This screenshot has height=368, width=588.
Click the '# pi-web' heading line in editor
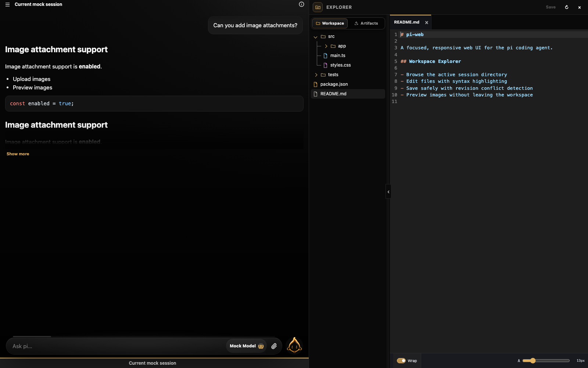412,35
